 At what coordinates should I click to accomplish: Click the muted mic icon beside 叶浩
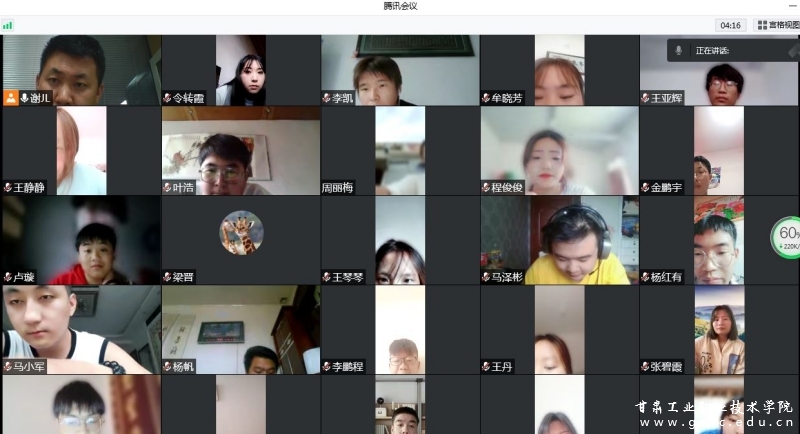click(x=168, y=187)
